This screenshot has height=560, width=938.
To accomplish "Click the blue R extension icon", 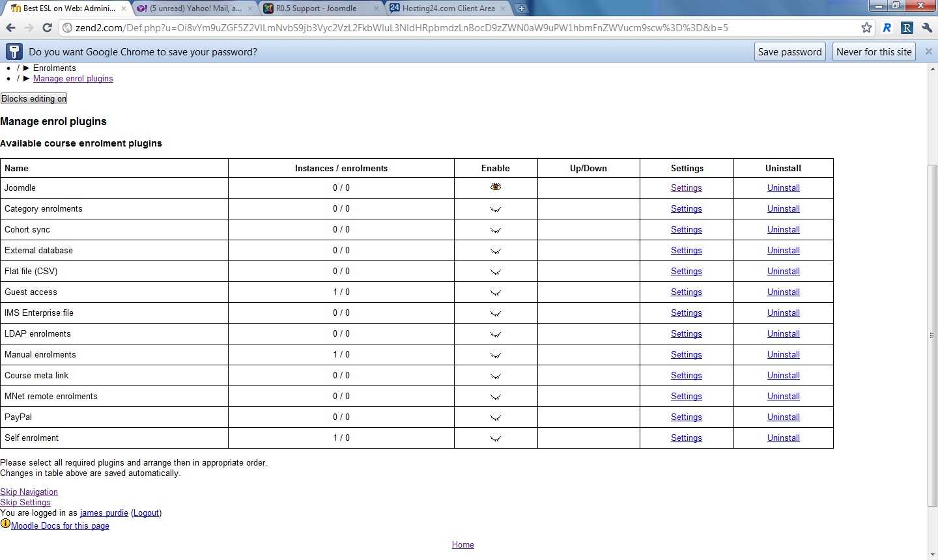I will coord(887,27).
